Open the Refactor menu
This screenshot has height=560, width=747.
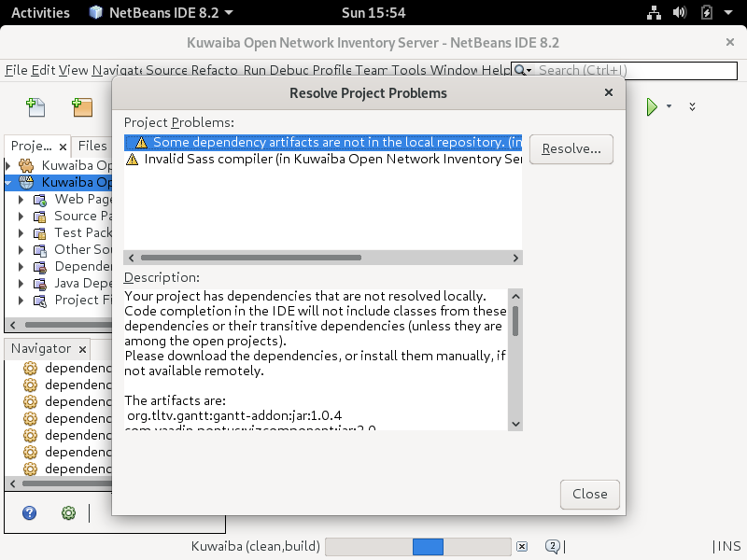point(215,71)
